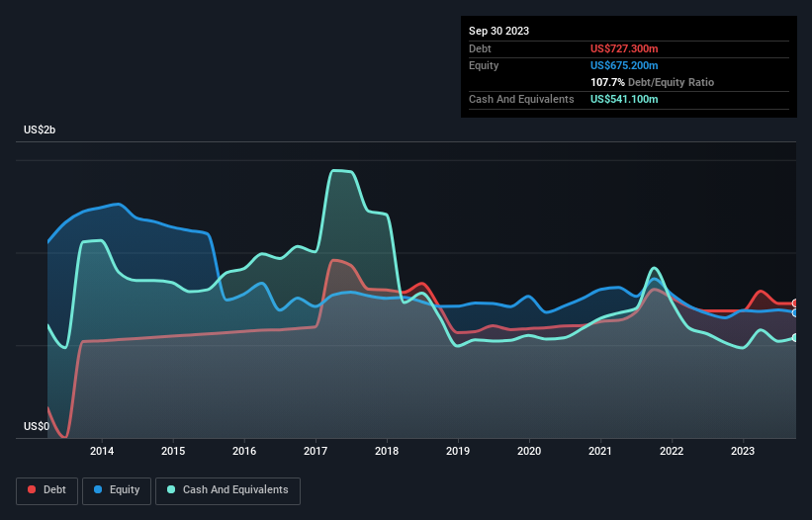Viewport: 812px width, 520px height.
Task: Select the 2023 x-axis label
Action: click(x=743, y=451)
